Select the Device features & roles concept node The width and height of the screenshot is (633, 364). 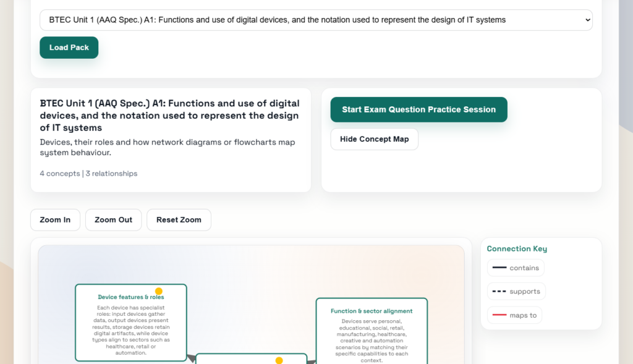pos(131,323)
